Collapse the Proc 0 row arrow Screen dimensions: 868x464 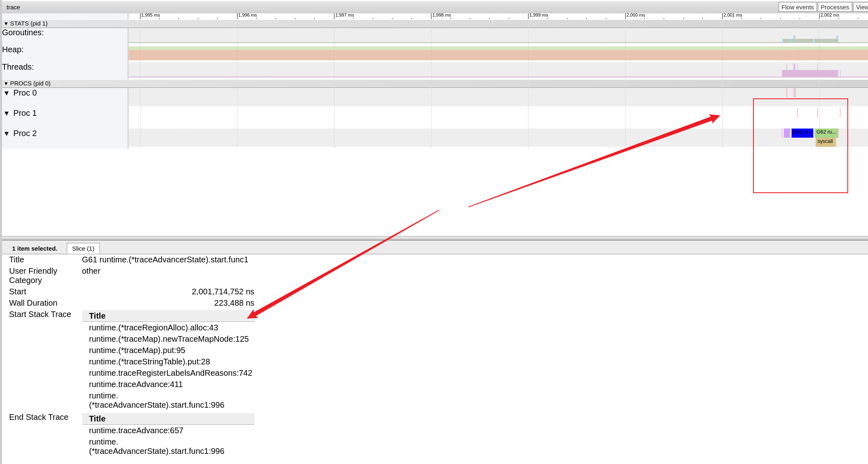(6, 93)
